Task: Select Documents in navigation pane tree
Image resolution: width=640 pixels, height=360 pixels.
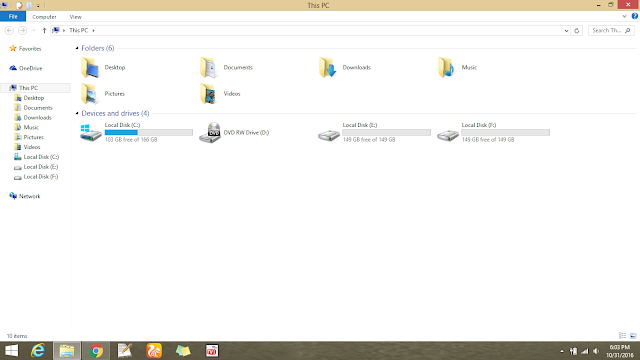Action: 33,108
